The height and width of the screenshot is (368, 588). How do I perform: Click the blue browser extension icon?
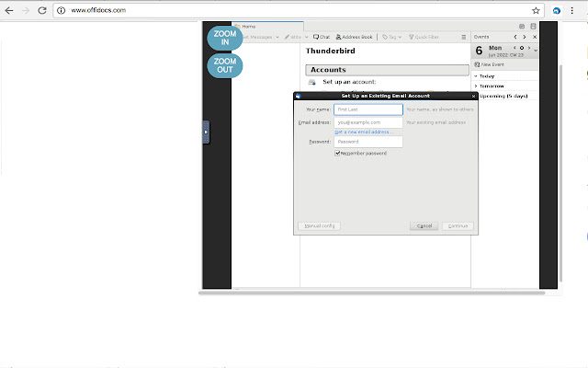point(557,10)
